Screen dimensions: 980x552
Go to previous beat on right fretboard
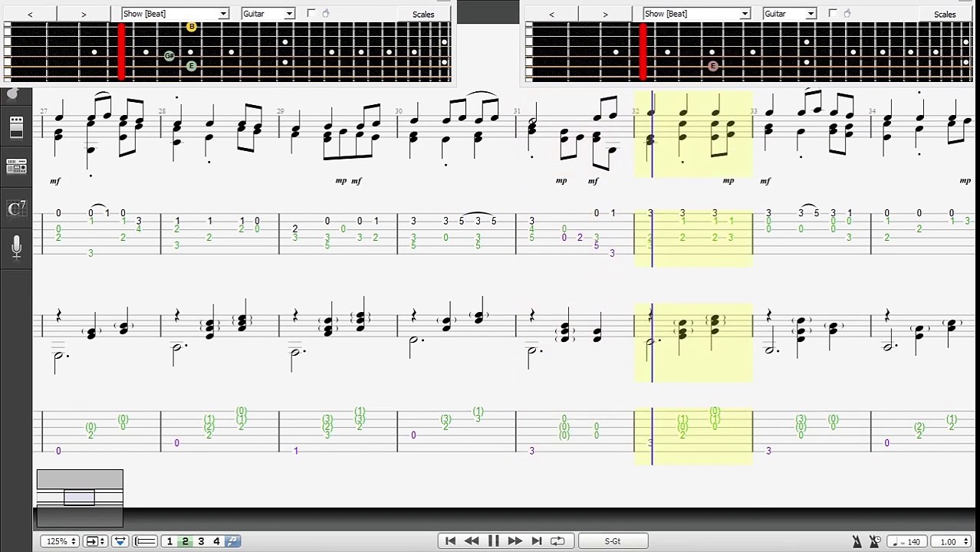(x=551, y=14)
